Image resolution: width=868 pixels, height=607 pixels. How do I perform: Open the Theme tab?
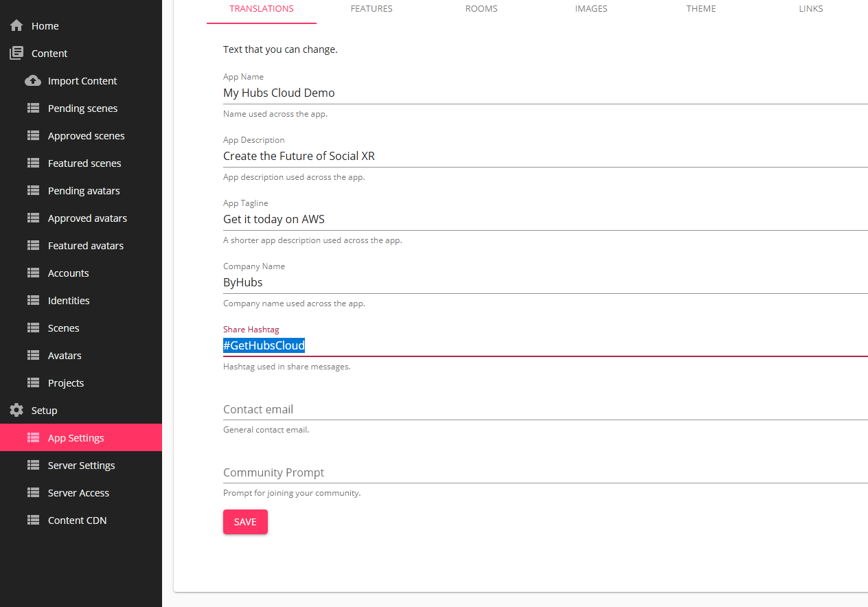(x=701, y=9)
